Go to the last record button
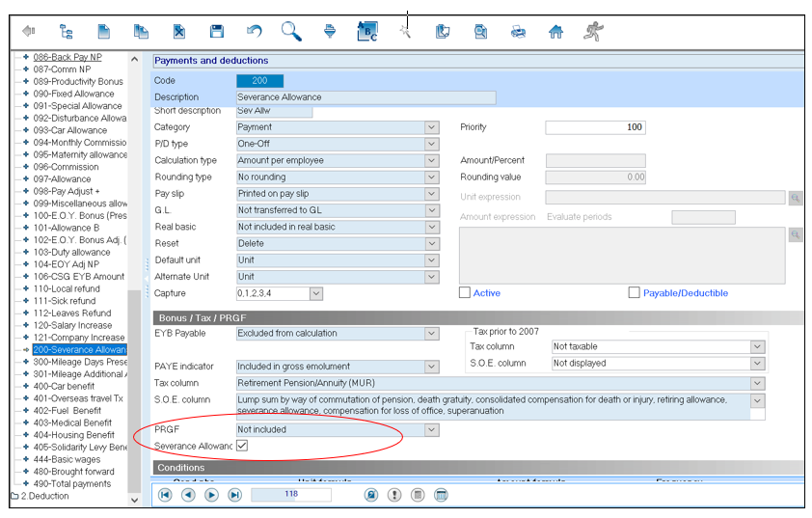 pos(234,495)
